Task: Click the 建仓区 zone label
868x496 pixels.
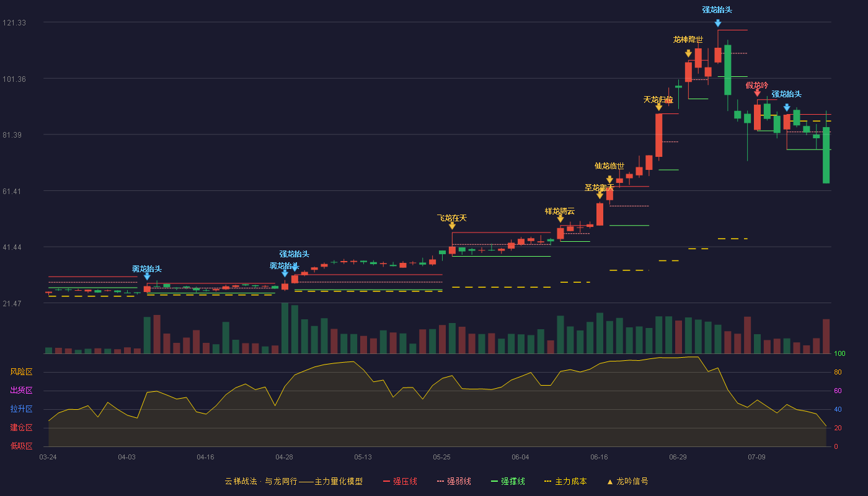Action: 21,428
